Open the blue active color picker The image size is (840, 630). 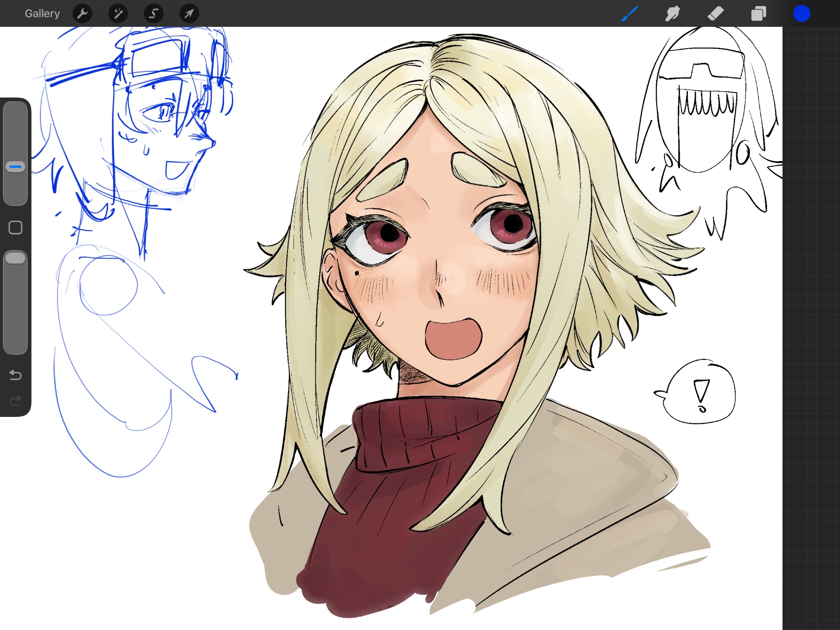[x=801, y=13]
